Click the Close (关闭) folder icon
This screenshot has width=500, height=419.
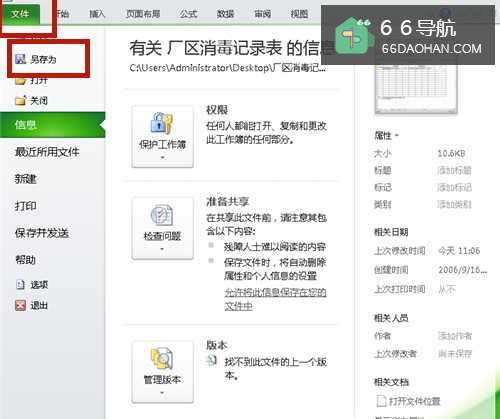[x=21, y=100]
